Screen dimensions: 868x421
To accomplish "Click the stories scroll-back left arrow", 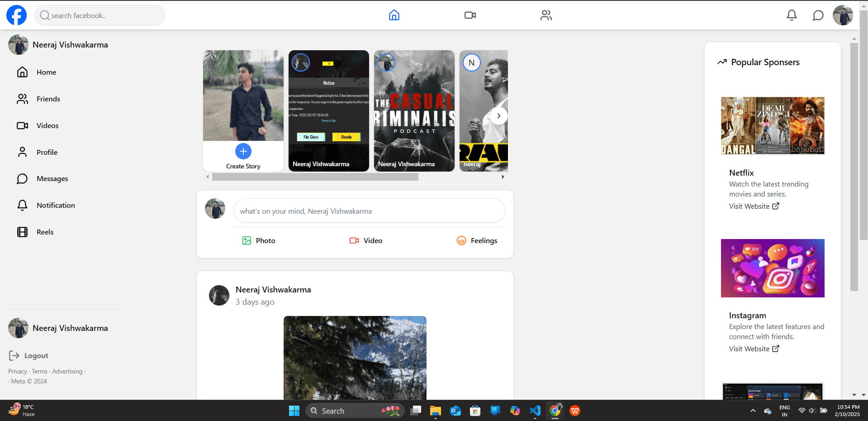I will click(208, 177).
